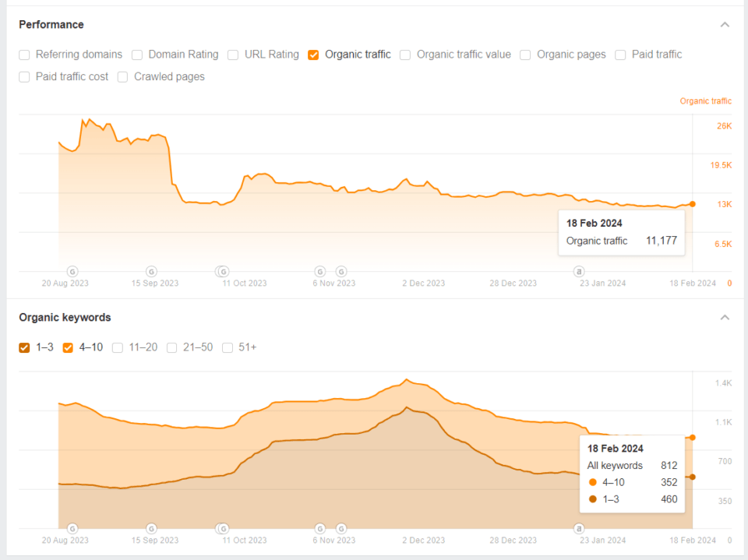Tick the URL Rating checkbox
This screenshot has height=560, width=748.
(233, 55)
